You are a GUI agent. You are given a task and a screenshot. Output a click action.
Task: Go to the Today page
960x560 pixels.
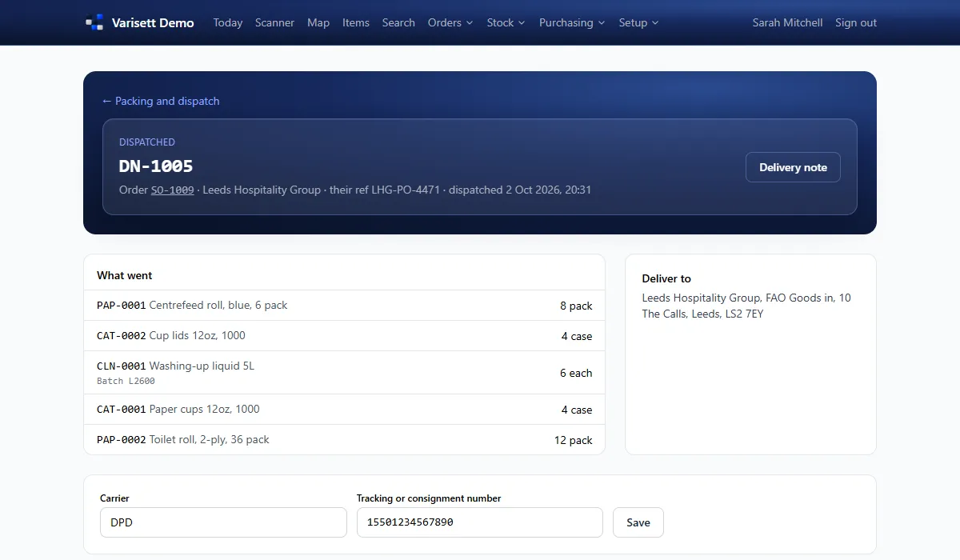tap(228, 22)
